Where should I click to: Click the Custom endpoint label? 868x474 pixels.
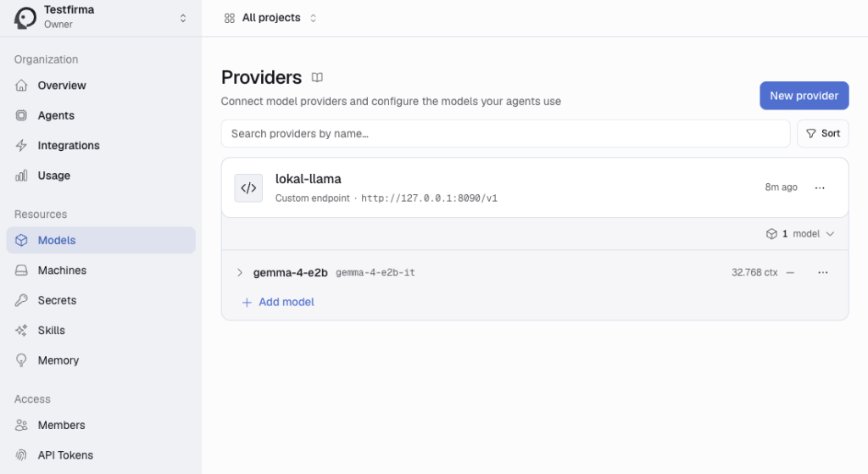pyautogui.click(x=312, y=198)
